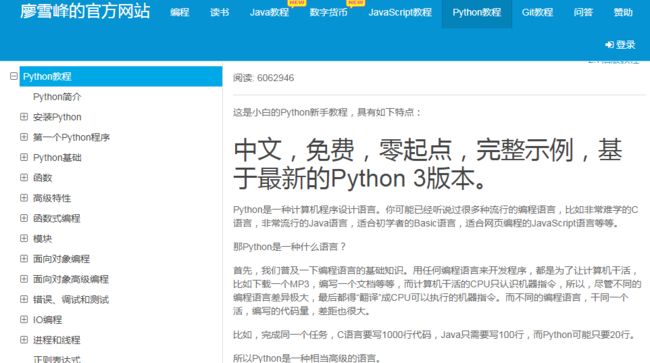This screenshot has height=363, width=650.
Task: Open the 问答 navigation item
Action: pos(583,12)
